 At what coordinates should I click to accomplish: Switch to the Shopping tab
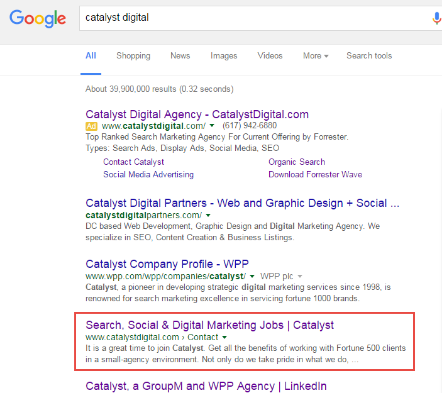tap(133, 56)
